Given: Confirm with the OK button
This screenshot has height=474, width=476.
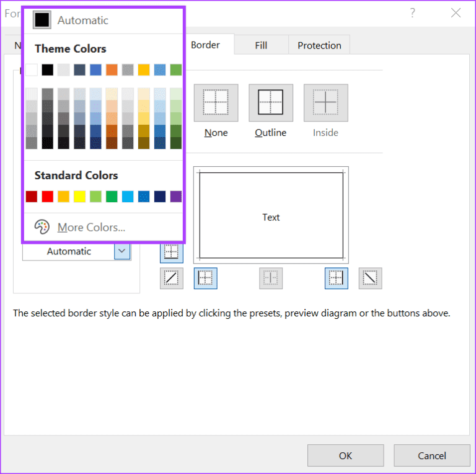Looking at the screenshot, I should coord(345,455).
